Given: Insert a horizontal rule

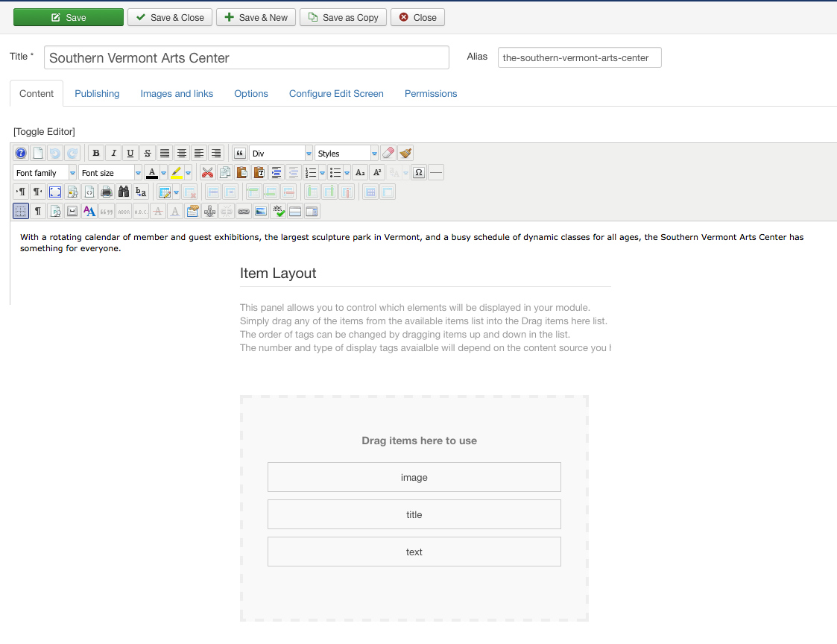Looking at the screenshot, I should click(435, 172).
